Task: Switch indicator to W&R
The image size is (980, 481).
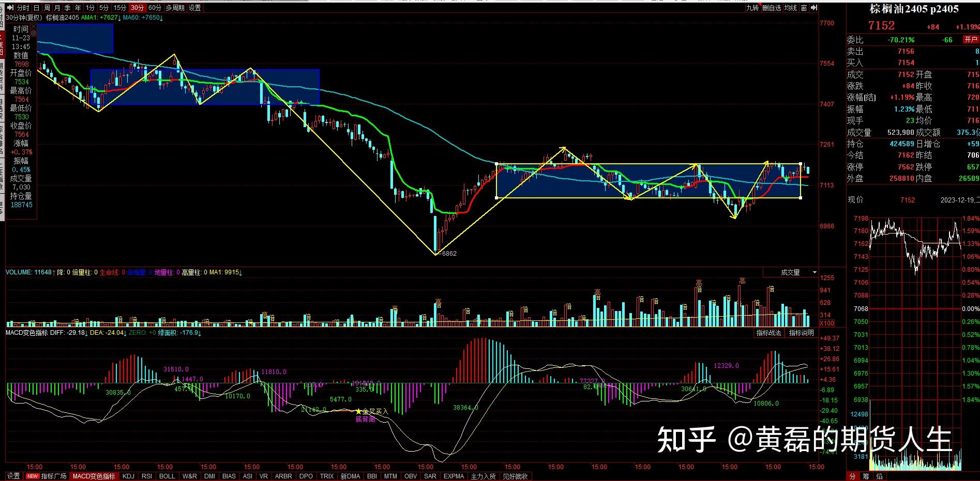Action: (x=189, y=476)
